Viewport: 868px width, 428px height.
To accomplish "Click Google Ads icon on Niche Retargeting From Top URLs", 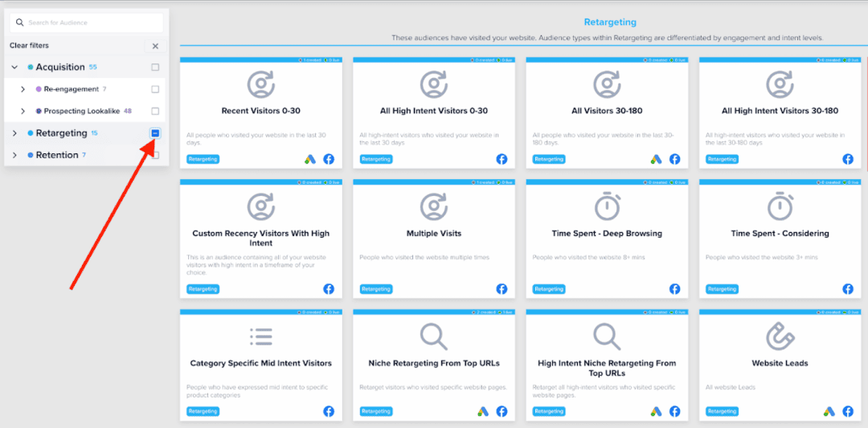I will coord(483,411).
